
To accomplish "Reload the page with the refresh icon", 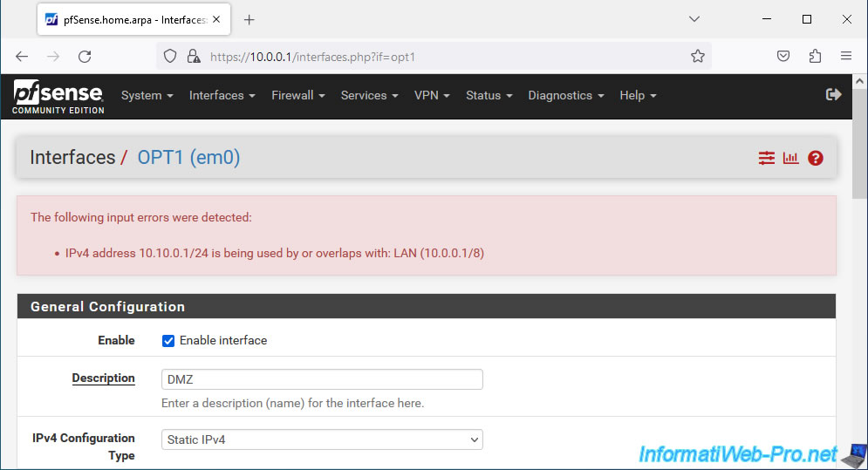I will pos(85,57).
